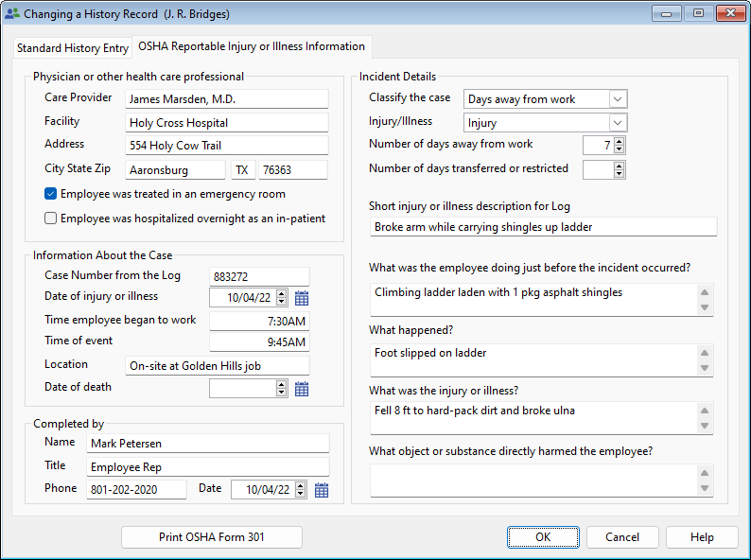This screenshot has width=751, height=560.
Task: Decrease days transferred or restricted value
Action: coord(619,174)
